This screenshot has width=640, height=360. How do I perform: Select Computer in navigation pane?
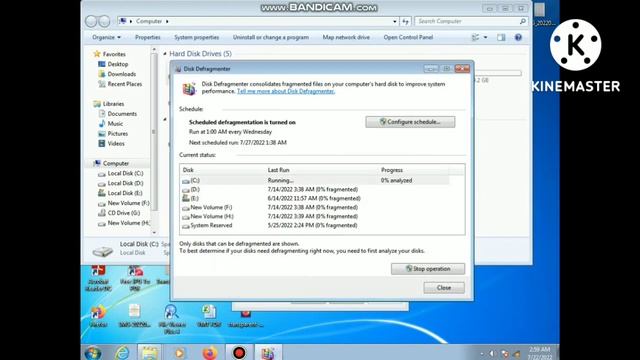coord(116,163)
